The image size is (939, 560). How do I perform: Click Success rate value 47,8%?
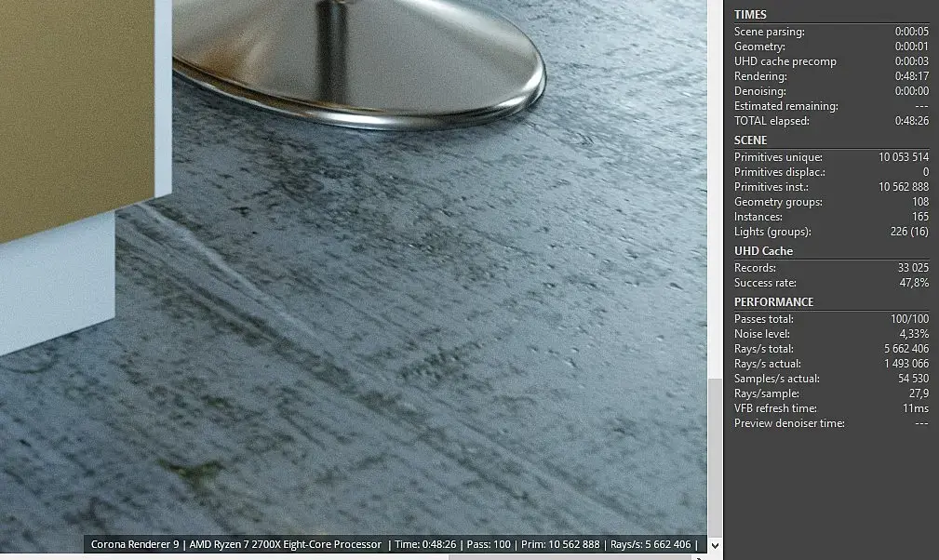pos(914,283)
